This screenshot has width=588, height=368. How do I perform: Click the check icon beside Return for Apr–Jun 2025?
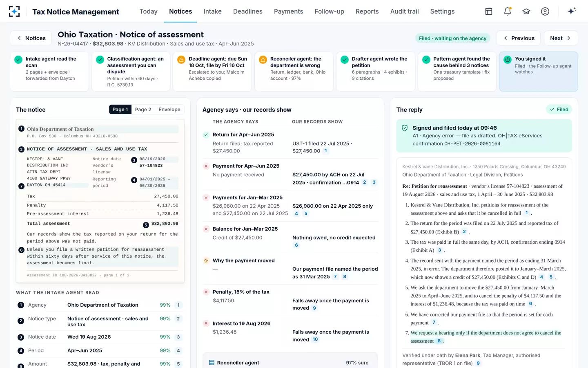tap(206, 135)
